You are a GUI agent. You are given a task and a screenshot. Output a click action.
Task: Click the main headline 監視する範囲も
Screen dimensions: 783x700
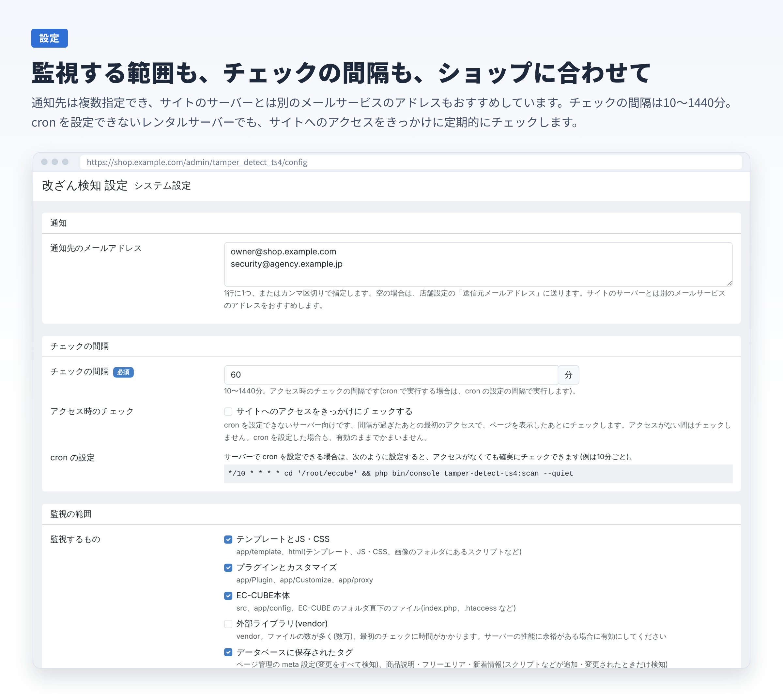(341, 72)
